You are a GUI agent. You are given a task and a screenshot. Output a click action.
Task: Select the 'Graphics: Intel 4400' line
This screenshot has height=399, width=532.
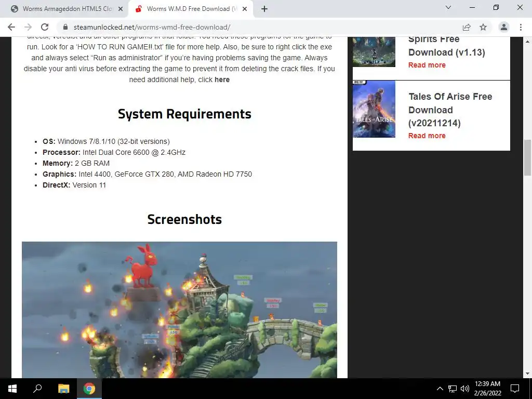[147, 174]
